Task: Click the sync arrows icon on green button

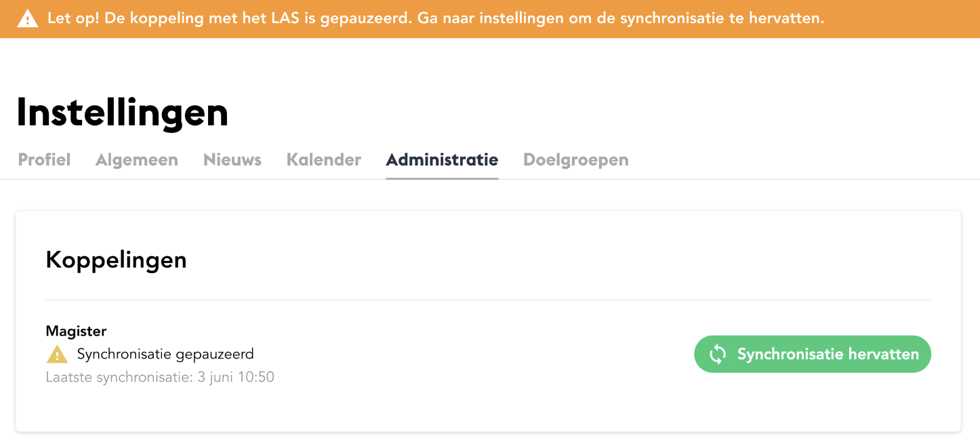Action: coord(718,354)
